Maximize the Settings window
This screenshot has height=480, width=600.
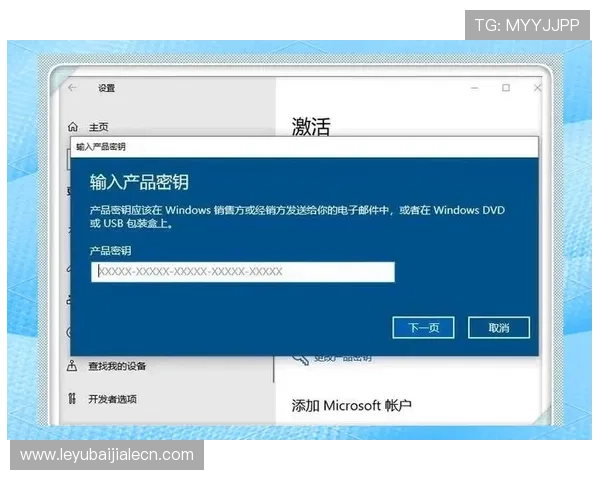pos(506,88)
